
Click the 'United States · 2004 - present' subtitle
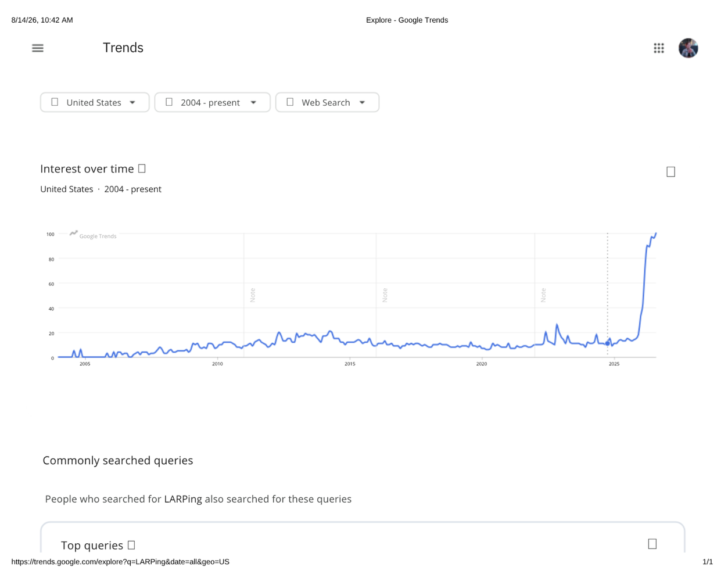click(x=101, y=189)
